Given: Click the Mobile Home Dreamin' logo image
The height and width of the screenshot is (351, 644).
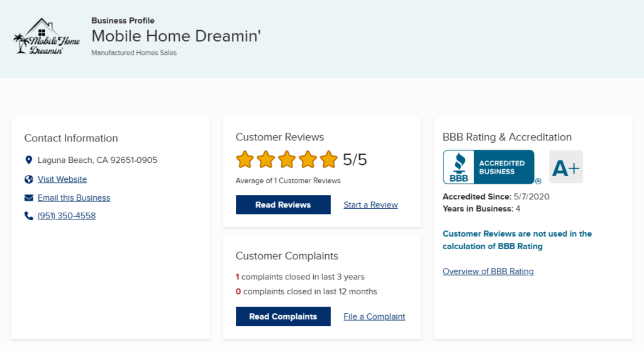Looking at the screenshot, I should [x=47, y=36].
